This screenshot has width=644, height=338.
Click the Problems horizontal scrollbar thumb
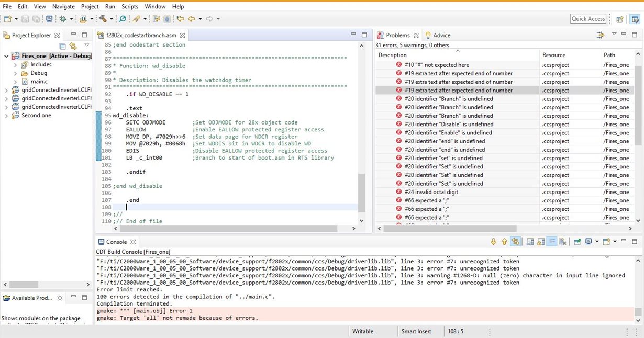point(450,229)
